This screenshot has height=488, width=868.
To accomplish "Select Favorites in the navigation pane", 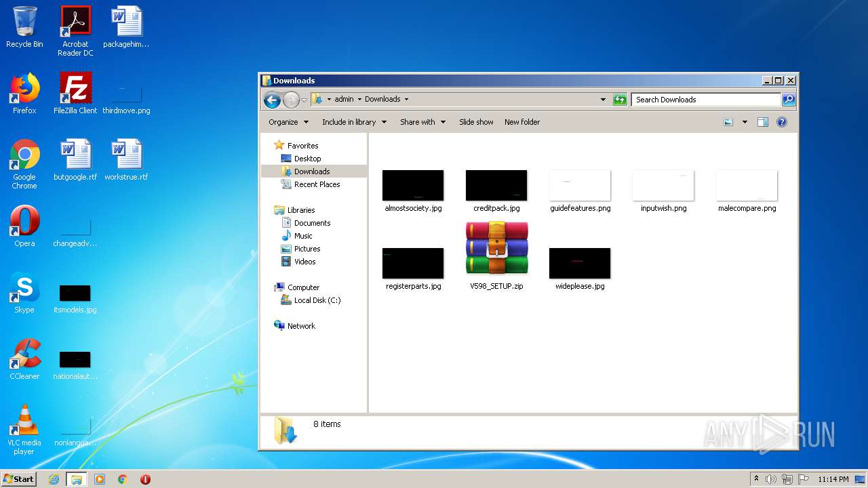I will coord(302,146).
